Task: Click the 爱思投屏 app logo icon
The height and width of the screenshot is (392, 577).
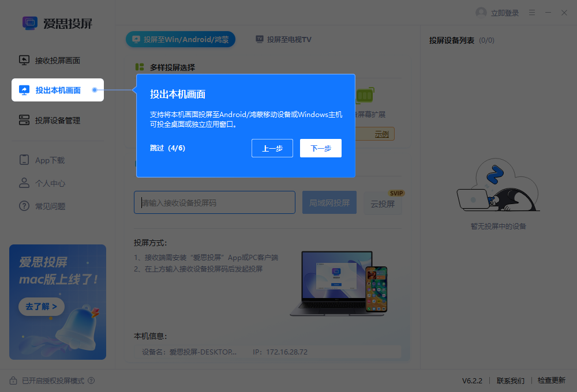Action: 30,23
